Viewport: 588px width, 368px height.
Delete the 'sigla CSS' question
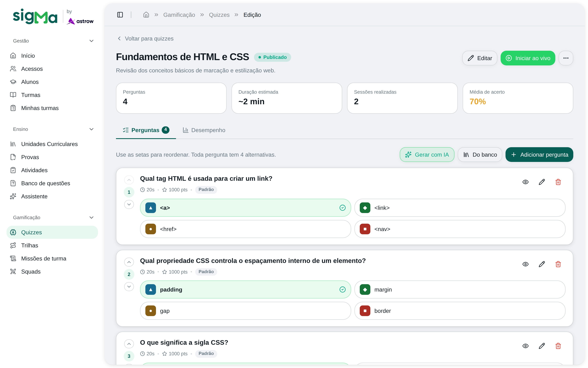pyautogui.click(x=558, y=346)
